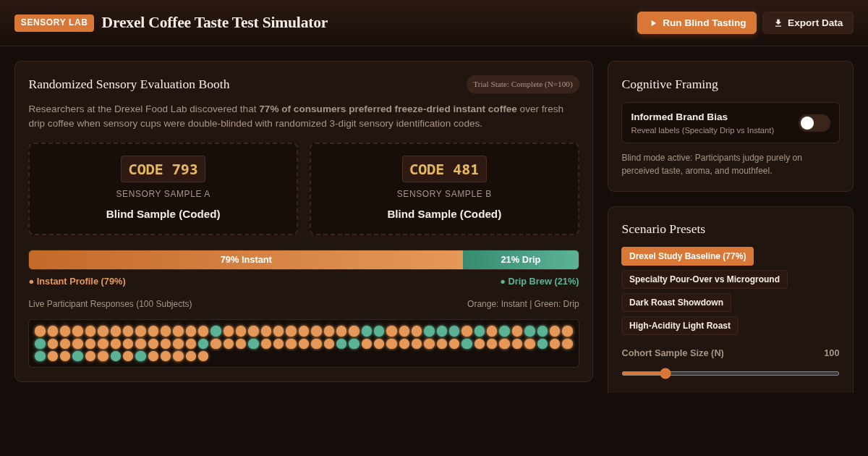Click the SENSORY SAMPLE A label

pos(163,194)
